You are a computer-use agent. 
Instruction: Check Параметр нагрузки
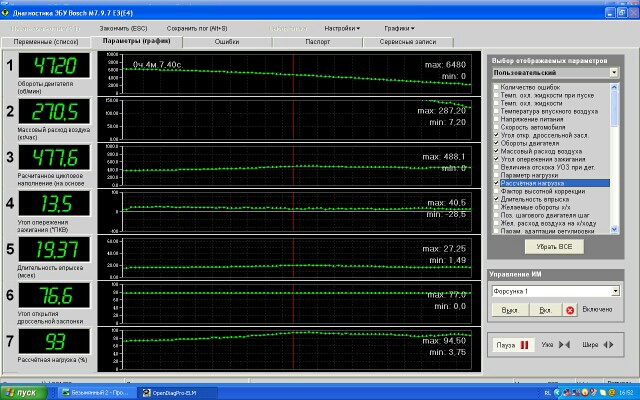coord(496,175)
